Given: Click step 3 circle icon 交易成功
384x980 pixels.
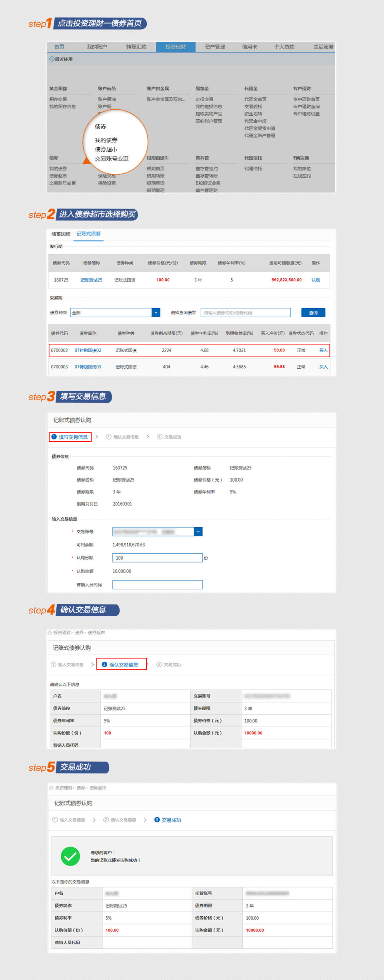Looking at the screenshot, I should click(157, 820).
